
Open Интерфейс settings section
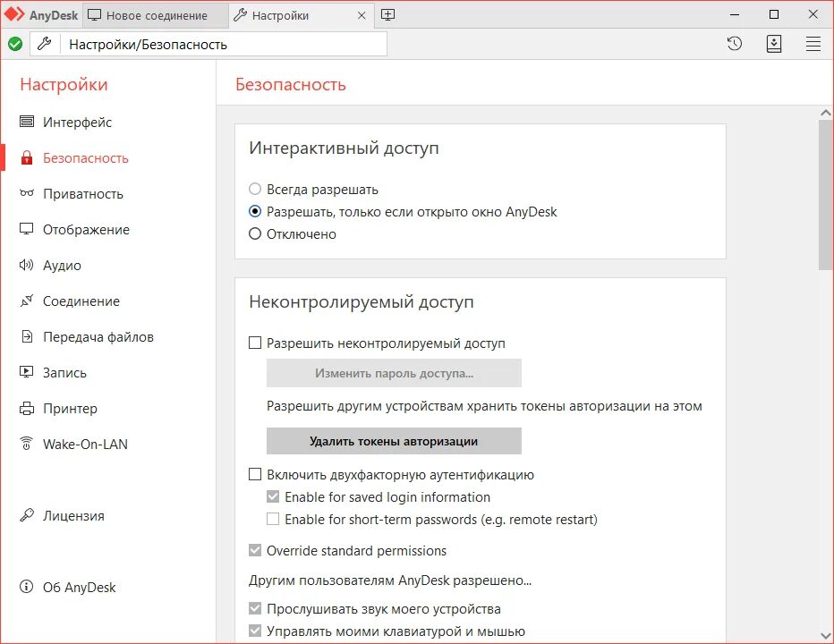coord(77,123)
